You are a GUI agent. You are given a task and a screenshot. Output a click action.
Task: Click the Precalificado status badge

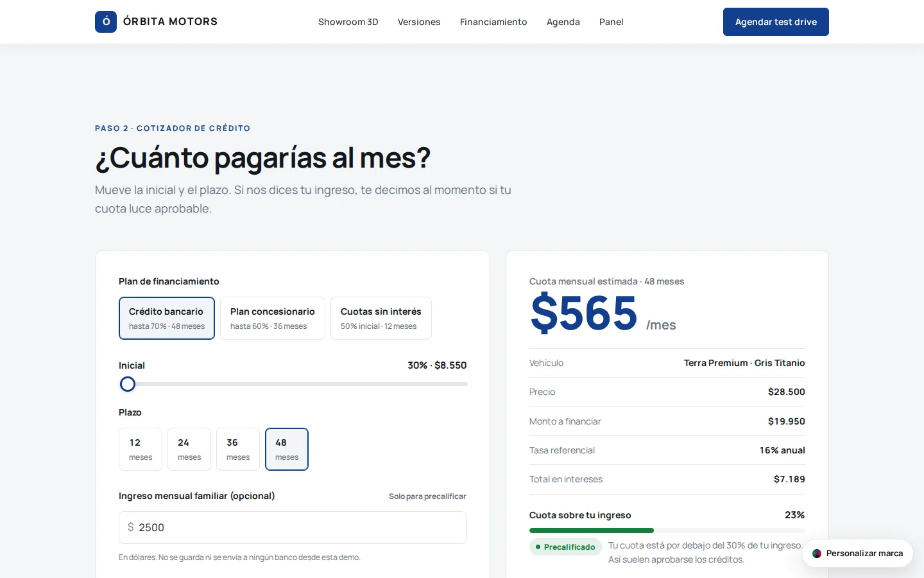coord(565,547)
